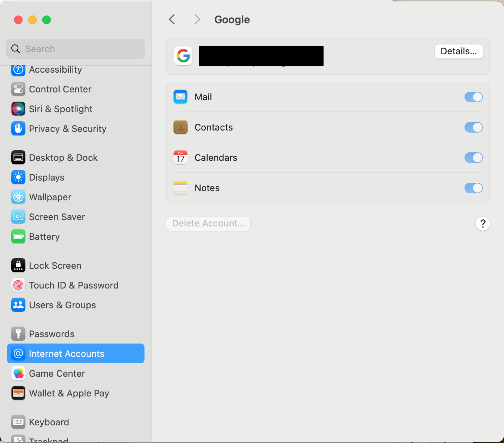The width and height of the screenshot is (504, 443).
Task: Open the Lock Screen pane
Action: point(76,266)
